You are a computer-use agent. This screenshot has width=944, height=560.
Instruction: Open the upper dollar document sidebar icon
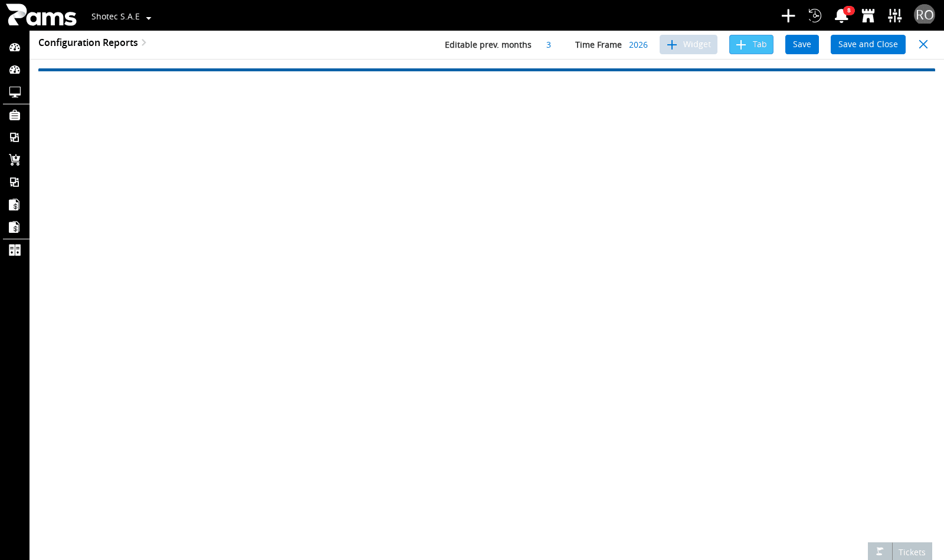tap(15, 205)
